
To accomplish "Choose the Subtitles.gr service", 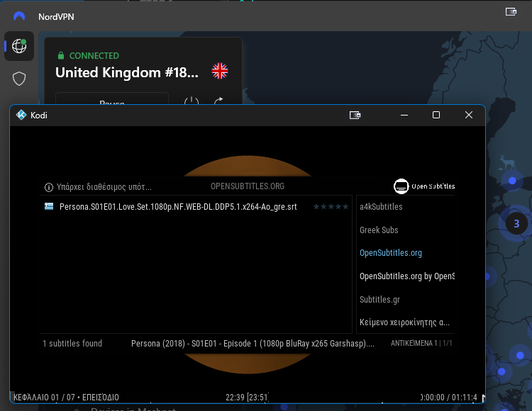I will 380,300.
